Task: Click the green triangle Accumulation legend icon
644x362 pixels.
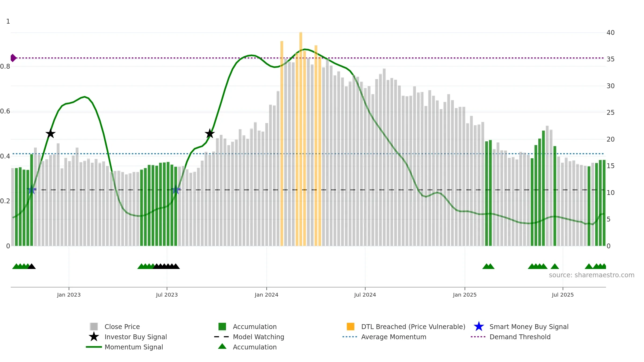Action: point(222,346)
